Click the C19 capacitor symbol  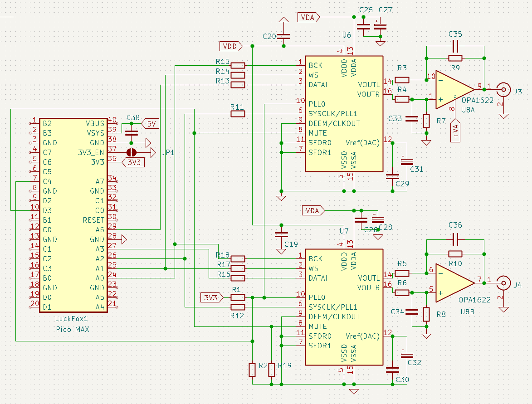click(282, 234)
